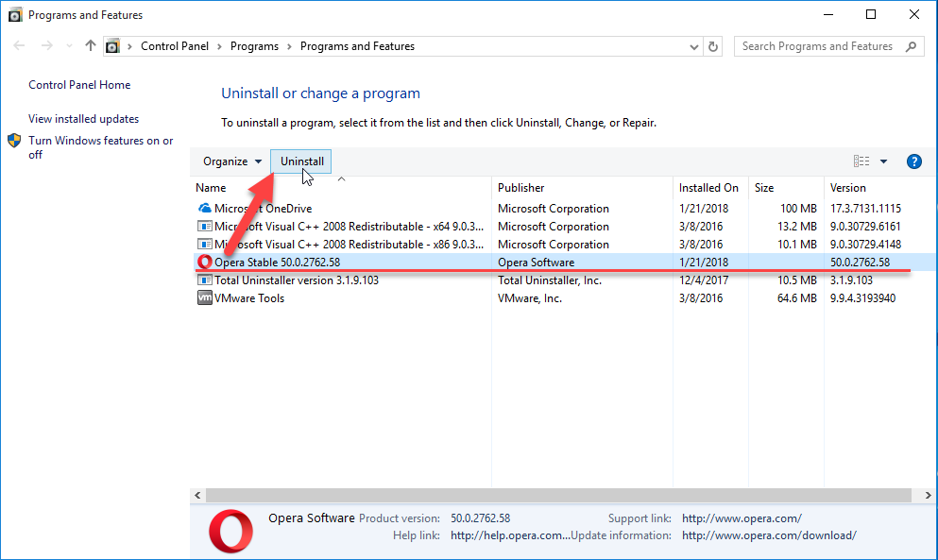This screenshot has width=938, height=560.
Task: Open the recent locations dropdown arrow
Action: click(69, 46)
